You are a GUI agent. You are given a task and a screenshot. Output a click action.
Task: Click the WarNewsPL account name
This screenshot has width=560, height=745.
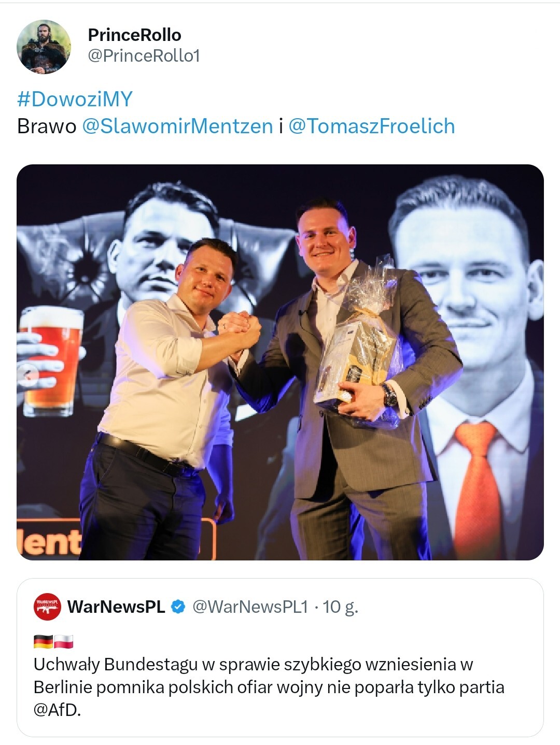[x=116, y=607]
